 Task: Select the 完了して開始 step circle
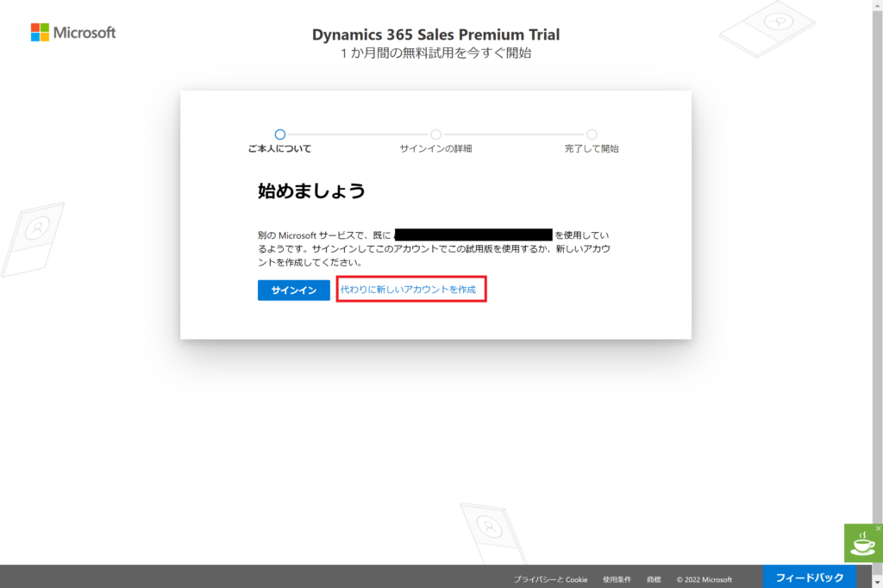click(592, 134)
